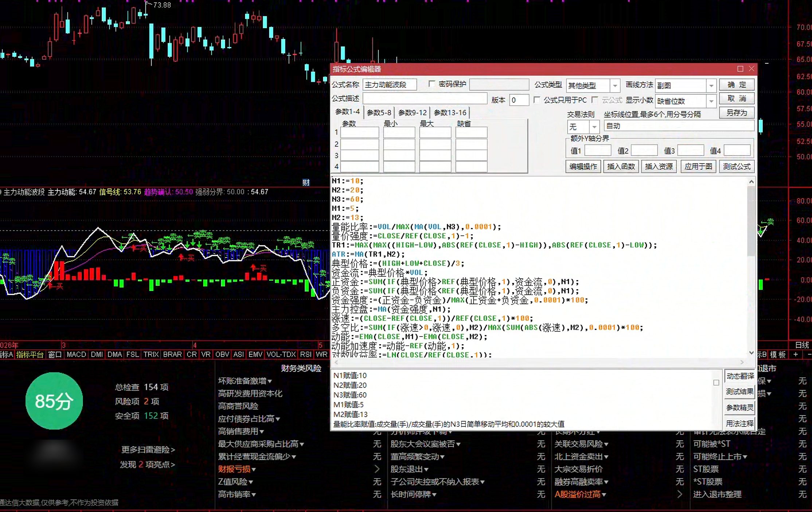Screen dimensions: 812x512
Task: Select OBV indicator tab
Action: [x=222, y=354]
